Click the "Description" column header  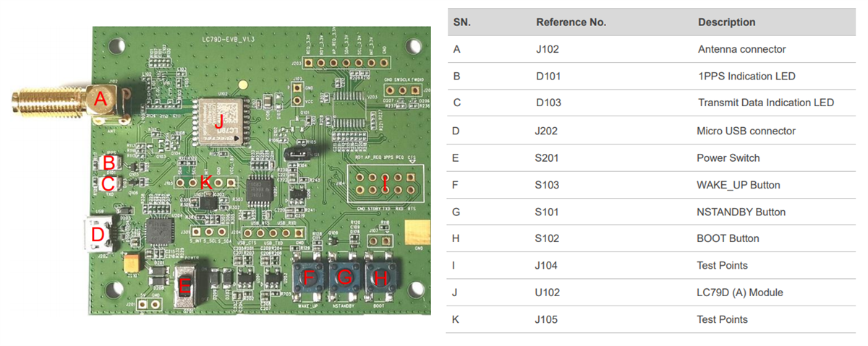pos(726,22)
